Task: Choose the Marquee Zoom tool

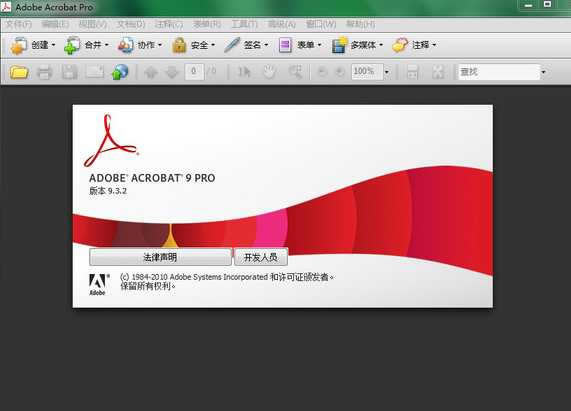Action: coord(295,72)
